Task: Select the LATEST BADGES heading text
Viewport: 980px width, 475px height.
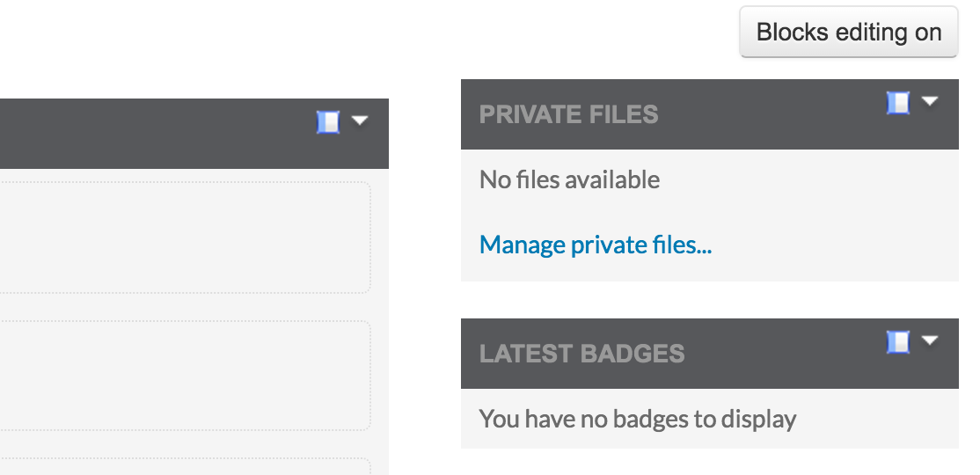Action: point(581,354)
